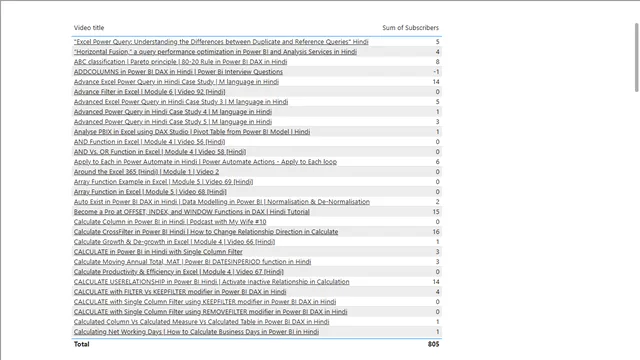Open 'CALCULATE with Single Column Filter using REMOVEFILTER' link
Viewport: 640px width, 360px height.
click(x=210, y=312)
